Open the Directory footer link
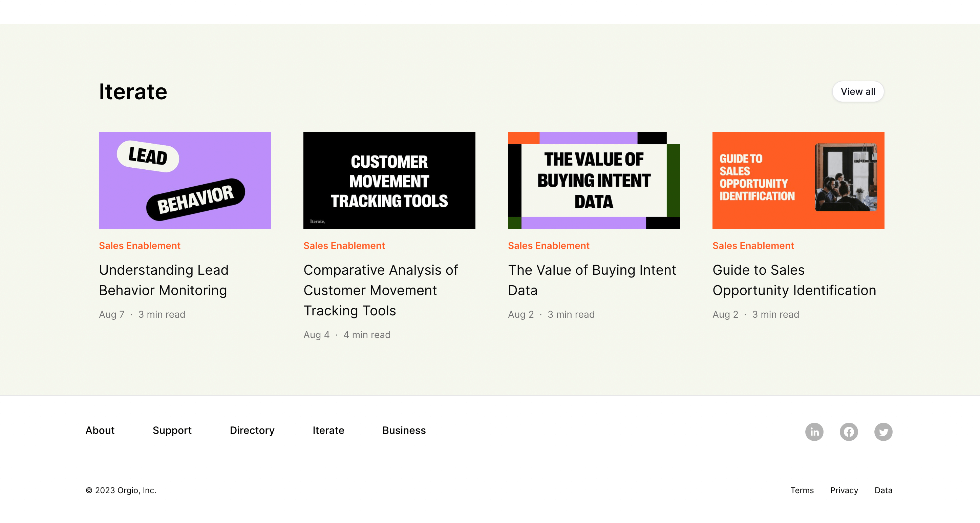This screenshot has width=980, height=523. tap(252, 430)
